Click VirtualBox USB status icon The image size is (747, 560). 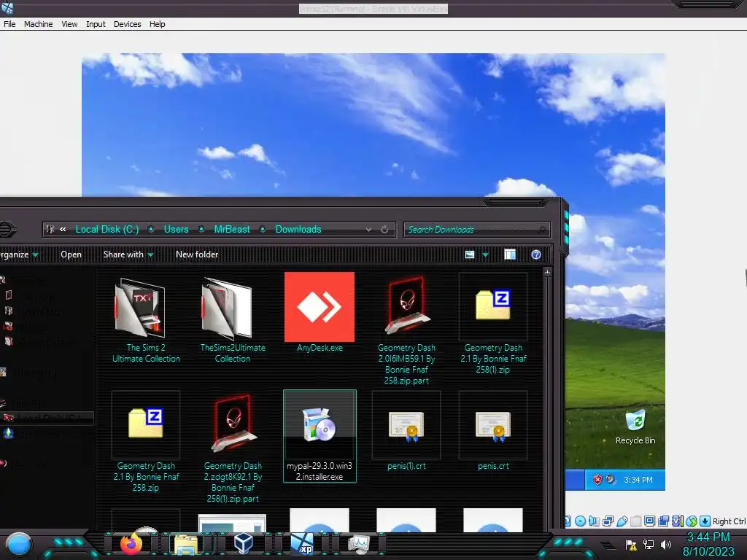click(x=622, y=521)
